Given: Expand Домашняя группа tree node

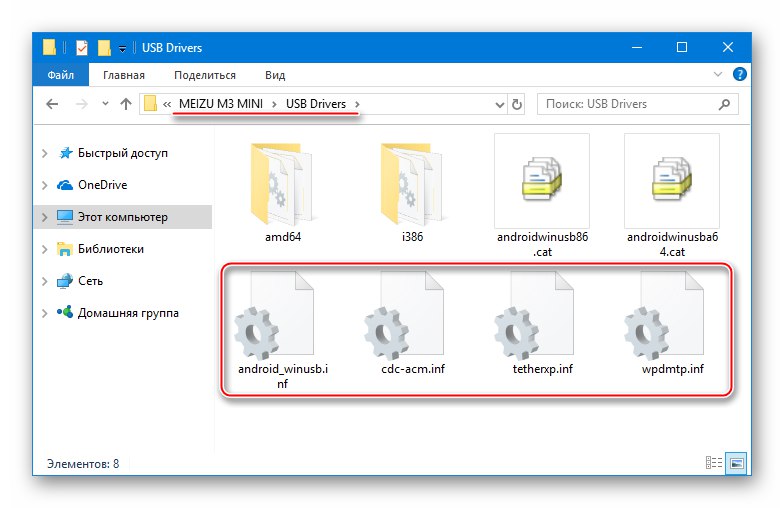Looking at the screenshot, I should pos(44,313).
